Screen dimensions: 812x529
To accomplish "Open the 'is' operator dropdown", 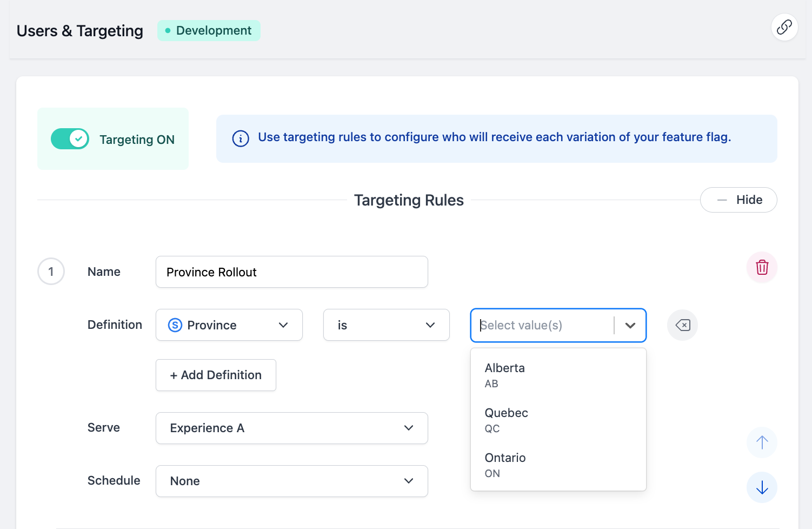I will pyautogui.click(x=386, y=325).
